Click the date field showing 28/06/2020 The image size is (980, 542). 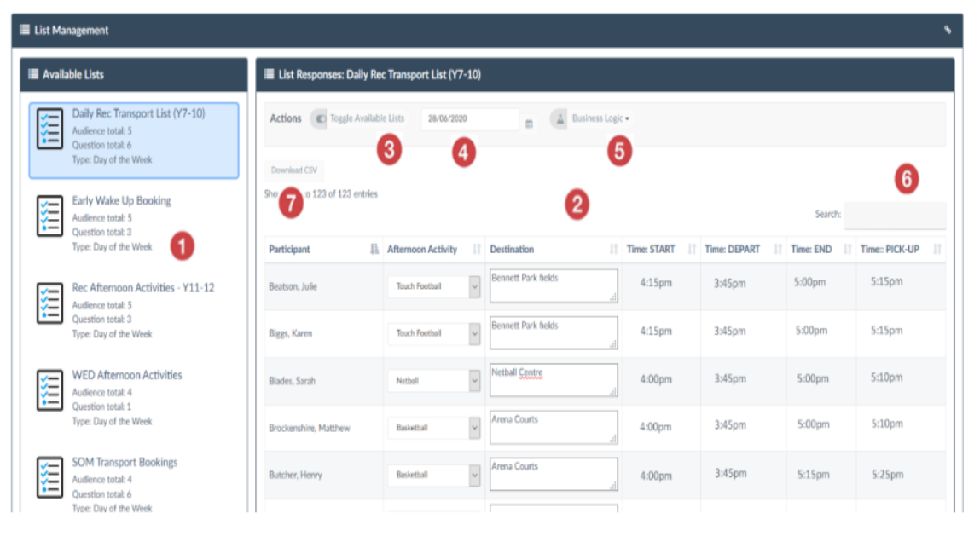pyautogui.click(x=470, y=118)
